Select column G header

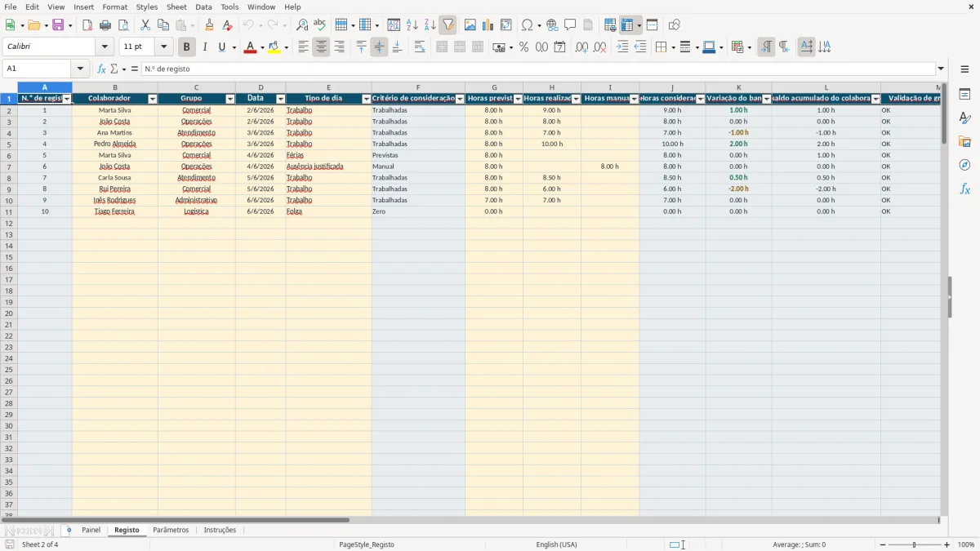click(x=494, y=87)
